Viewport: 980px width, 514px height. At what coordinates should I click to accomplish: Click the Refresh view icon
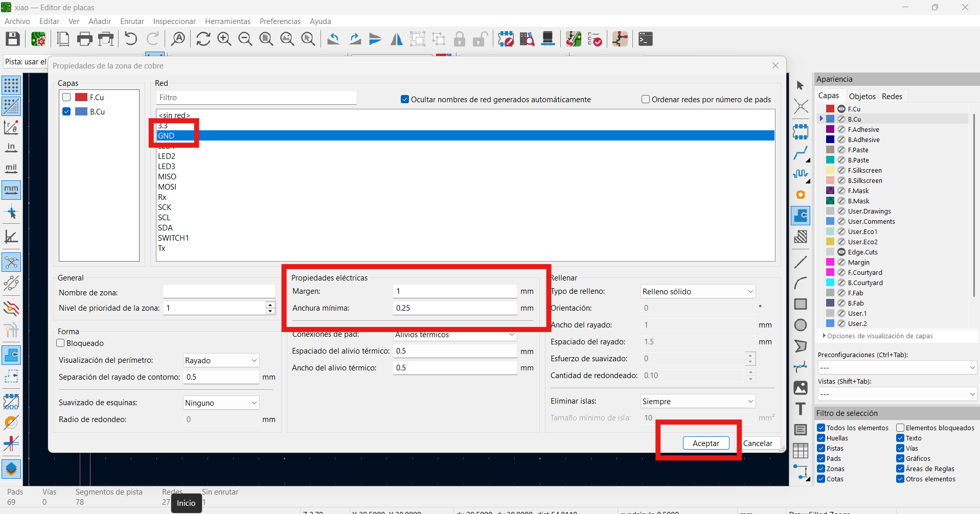click(x=203, y=39)
